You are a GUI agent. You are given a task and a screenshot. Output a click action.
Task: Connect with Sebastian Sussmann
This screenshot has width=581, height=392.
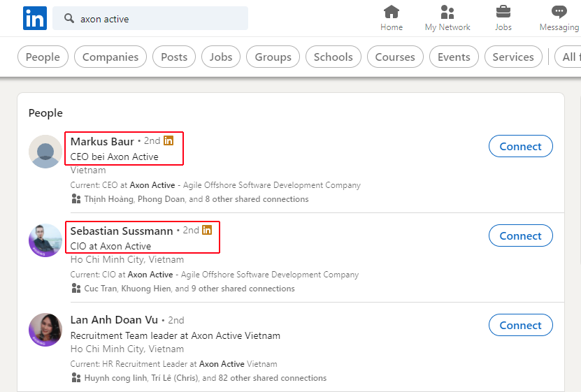click(521, 235)
